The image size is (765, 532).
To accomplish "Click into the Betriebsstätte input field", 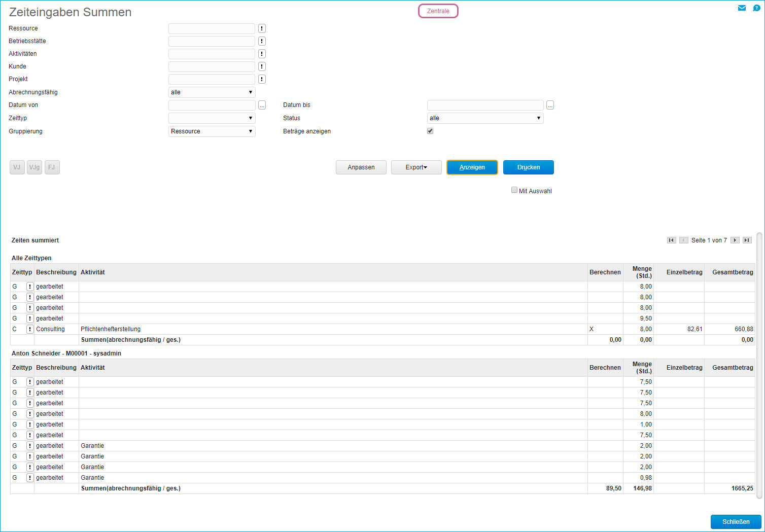I will [212, 41].
